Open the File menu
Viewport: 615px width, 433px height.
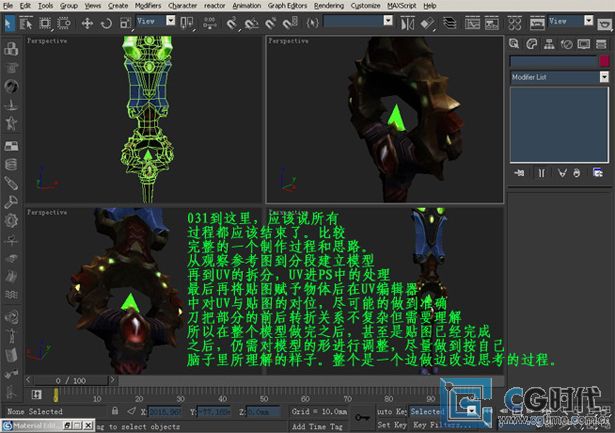point(7,5)
